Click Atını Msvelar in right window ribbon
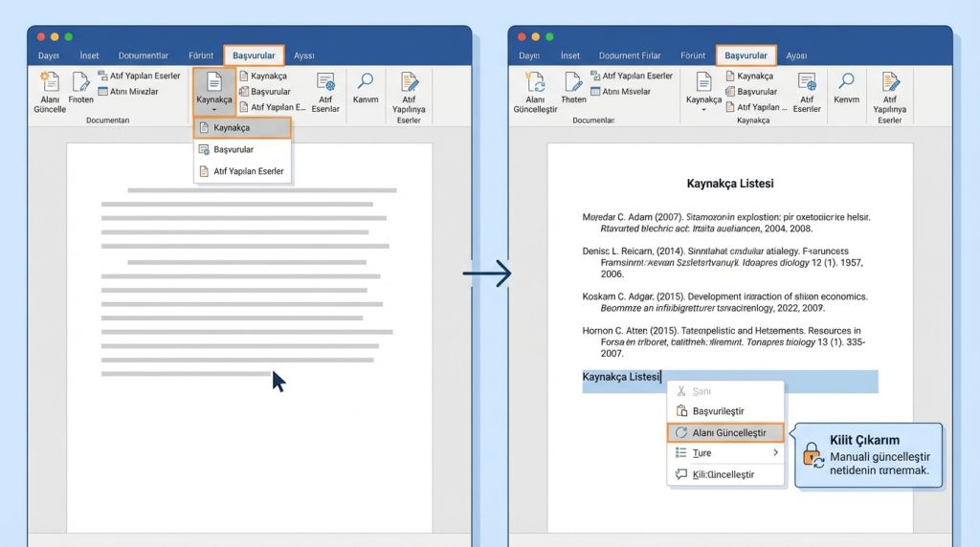 click(620, 91)
